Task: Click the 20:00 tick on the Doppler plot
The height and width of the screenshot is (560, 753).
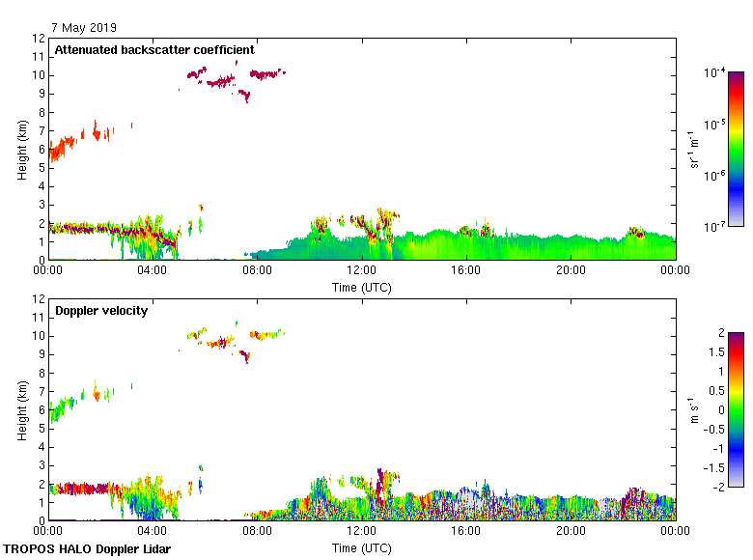Action: click(570, 532)
